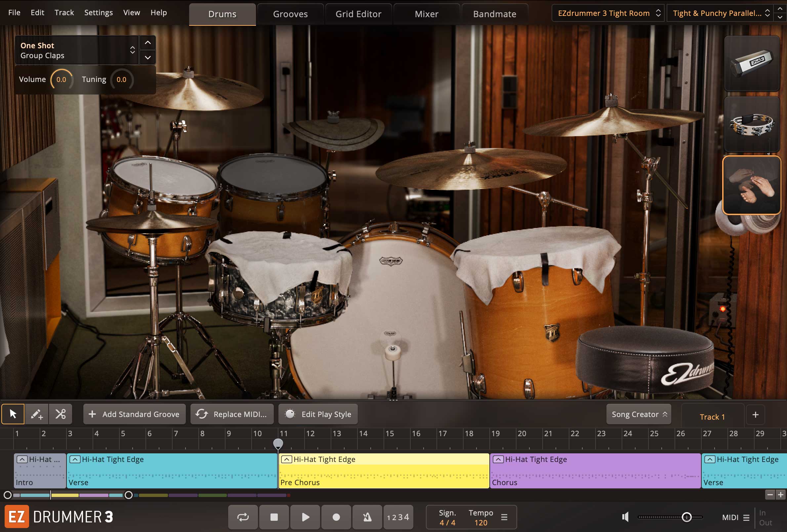Select the arrow pointer tool
The height and width of the screenshot is (532, 787).
13,414
